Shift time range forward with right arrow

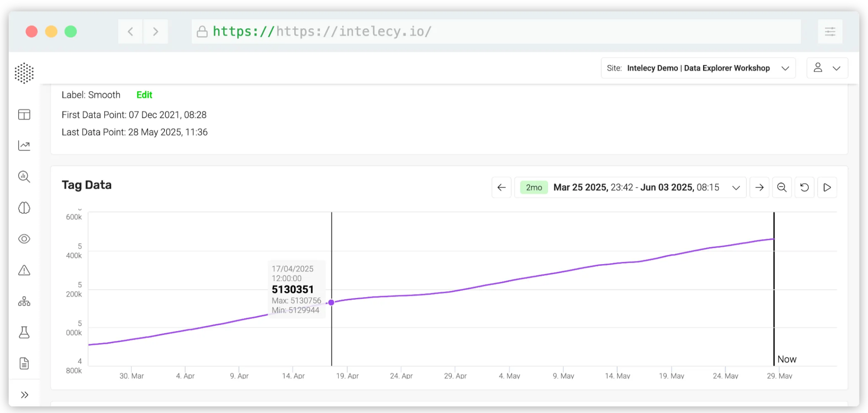click(759, 188)
